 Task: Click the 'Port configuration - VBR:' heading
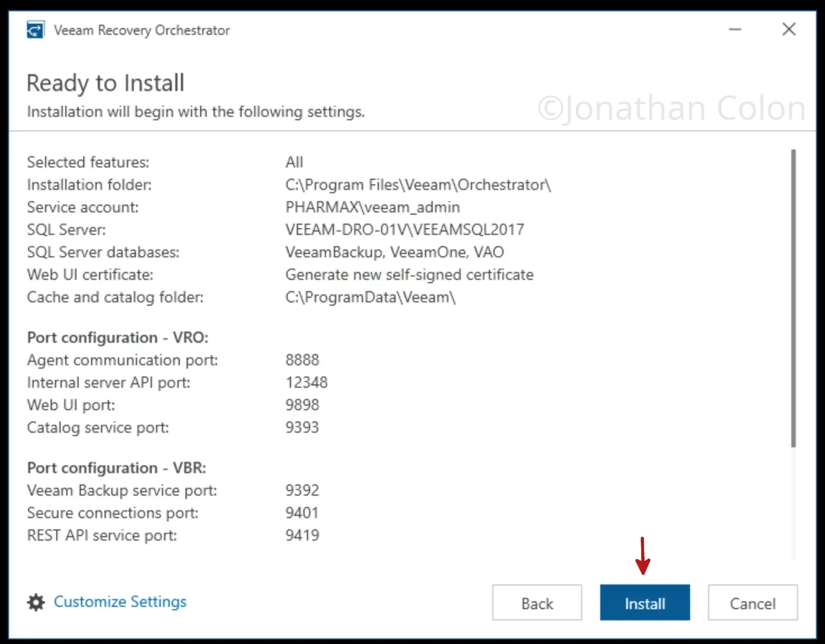coord(116,468)
